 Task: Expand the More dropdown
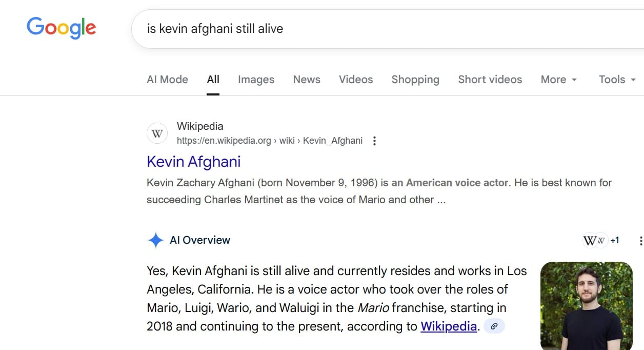point(559,80)
